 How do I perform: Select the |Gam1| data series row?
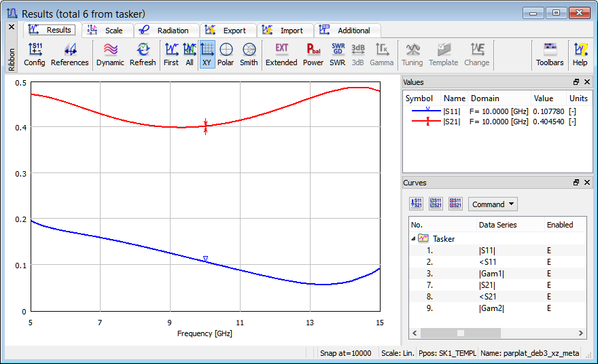(497, 273)
